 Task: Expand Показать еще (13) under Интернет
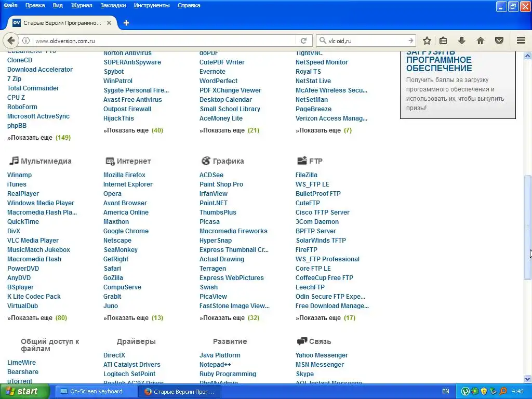point(134,318)
